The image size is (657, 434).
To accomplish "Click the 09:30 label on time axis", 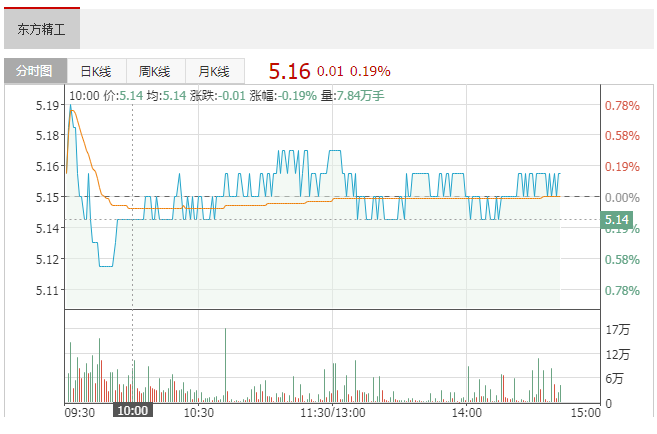I will [80, 411].
